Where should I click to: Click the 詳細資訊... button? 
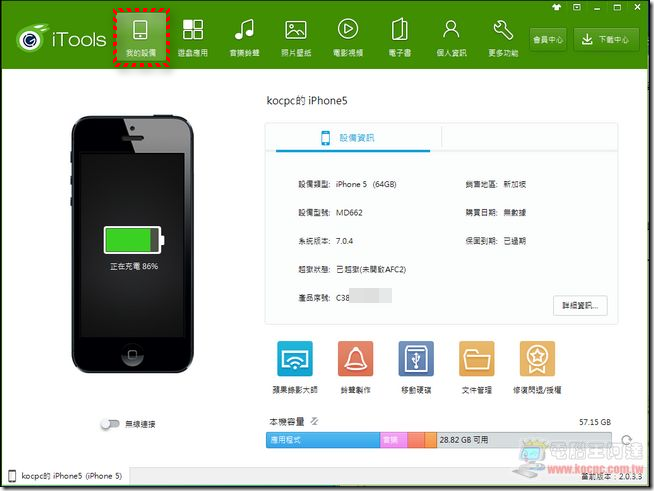click(x=580, y=306)
